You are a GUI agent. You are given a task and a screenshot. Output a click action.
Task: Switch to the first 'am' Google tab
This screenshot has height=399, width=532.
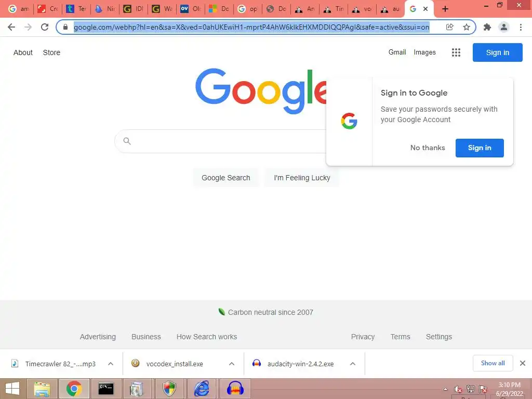pos(19,9)
